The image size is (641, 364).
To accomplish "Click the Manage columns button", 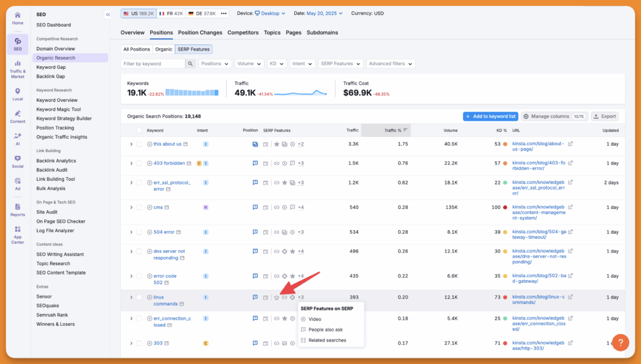I will (555, 116).
